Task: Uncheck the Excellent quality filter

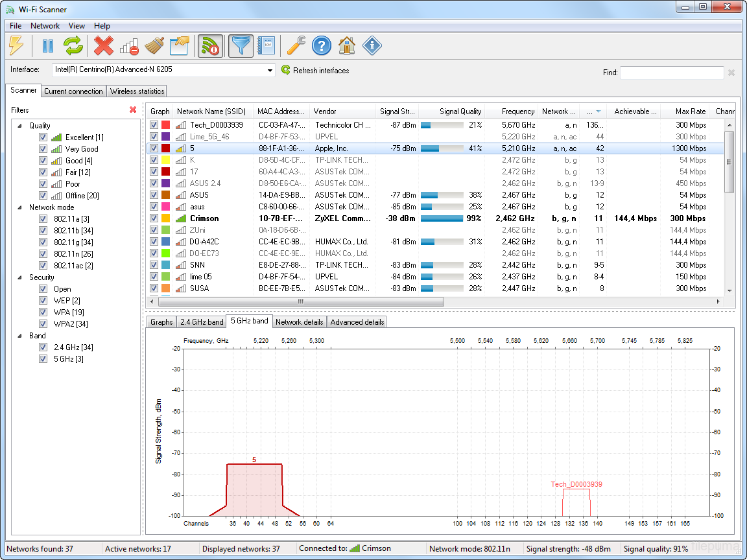Action: click(43, 137)
